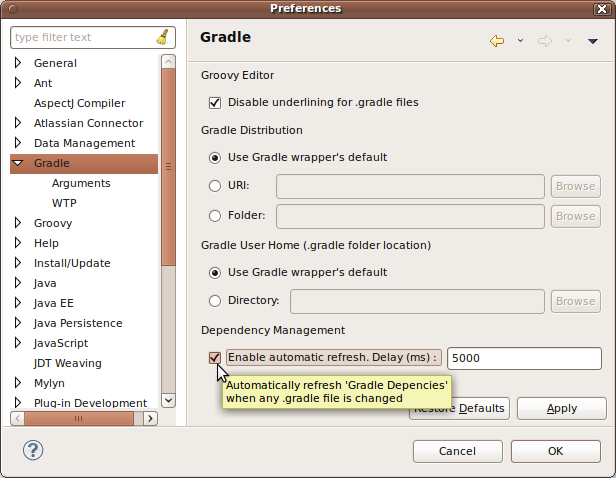Expand the Java tree node
The width and height of the screenshot is (616, 478).
18,283
